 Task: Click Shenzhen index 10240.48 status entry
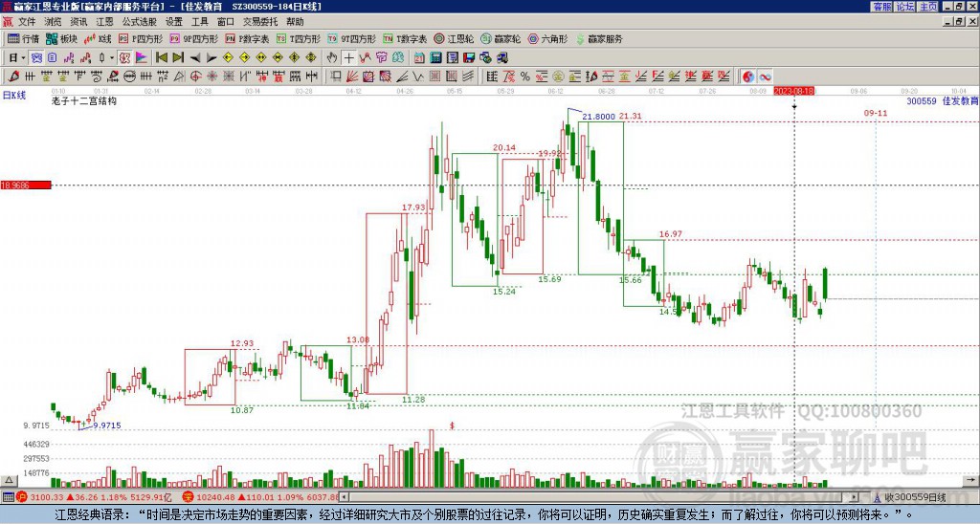tap(262, 497)
